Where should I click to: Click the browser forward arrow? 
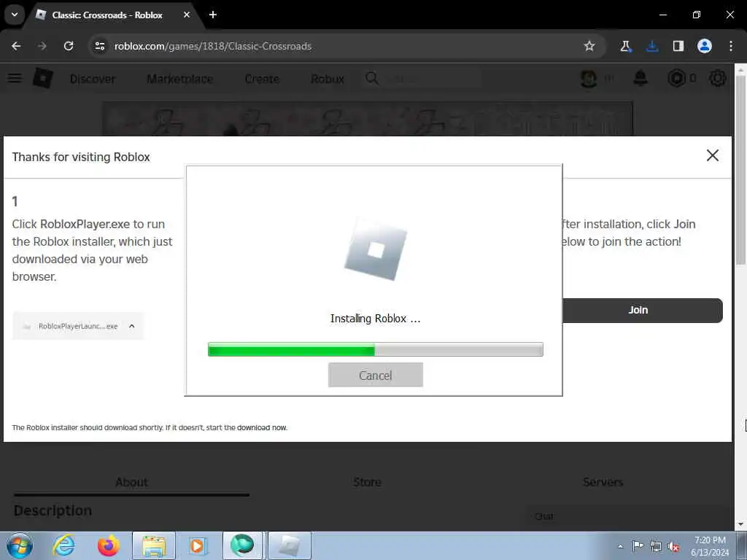(42, 46)
